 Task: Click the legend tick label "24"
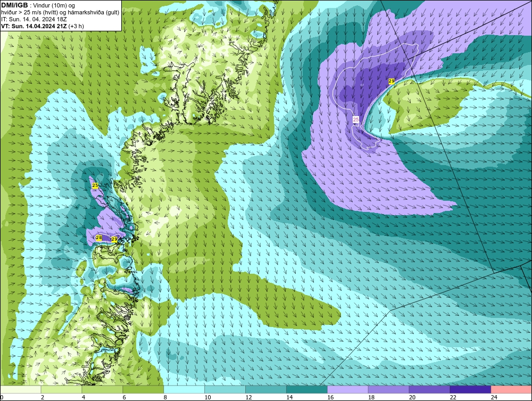click(494, 397)
